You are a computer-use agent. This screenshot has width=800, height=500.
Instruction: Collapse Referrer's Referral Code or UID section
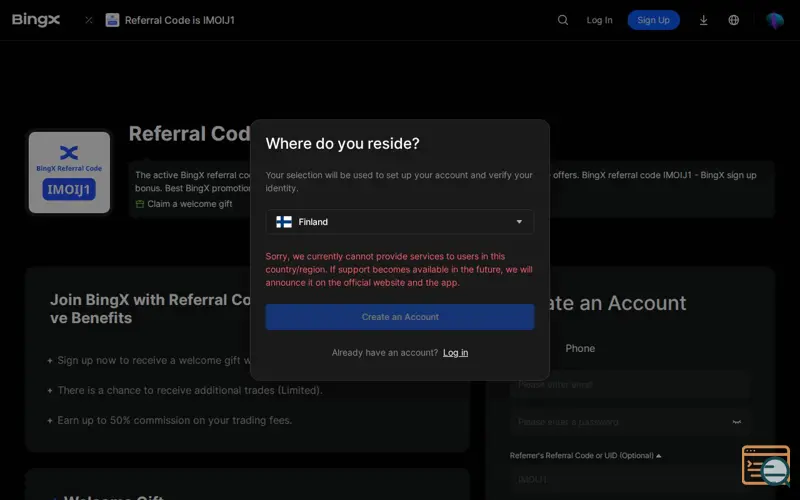pos(585,456)
